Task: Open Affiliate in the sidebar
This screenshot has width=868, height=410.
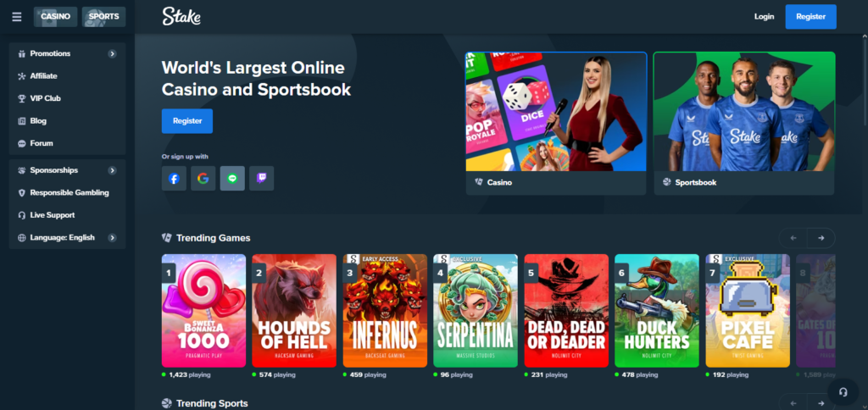Action: tap(68, 75)
